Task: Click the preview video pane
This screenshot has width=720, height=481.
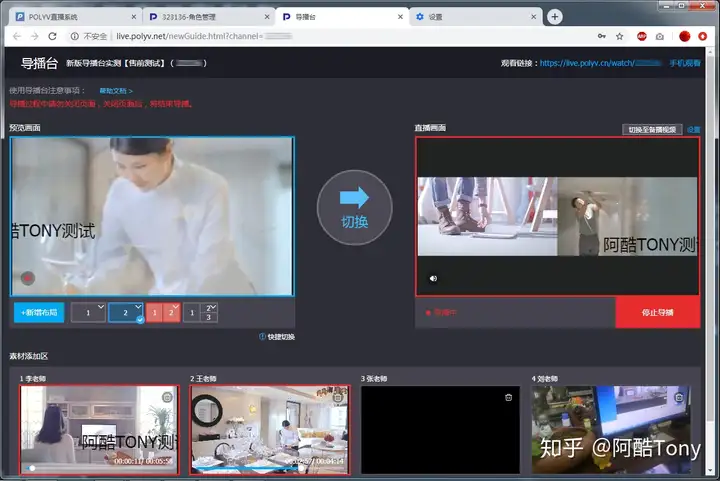Action: (x=152, y=216)
